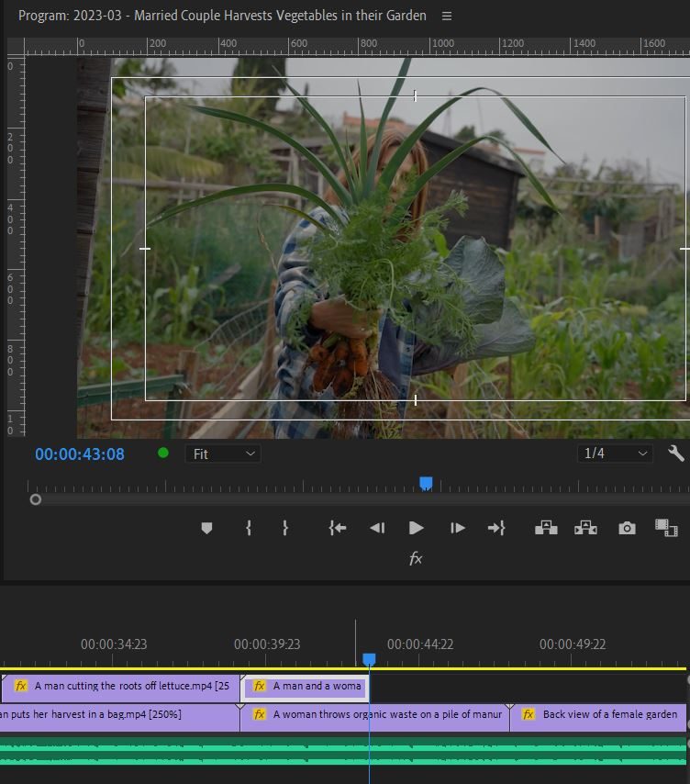Screen dimensions: 690x784
Task: Select the 'A man cutting the roots off lettuce.mp4' clip
Action: click(x=120, y=689)
